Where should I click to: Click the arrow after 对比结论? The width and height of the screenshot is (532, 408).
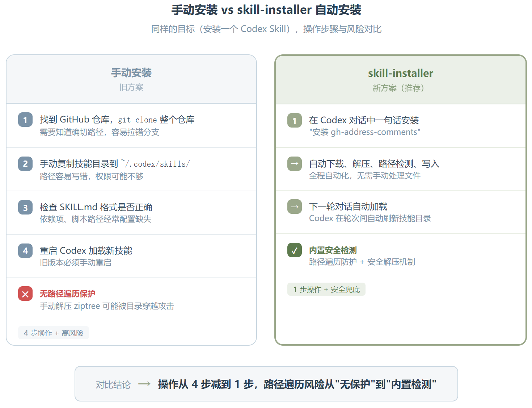click(144, 384)
